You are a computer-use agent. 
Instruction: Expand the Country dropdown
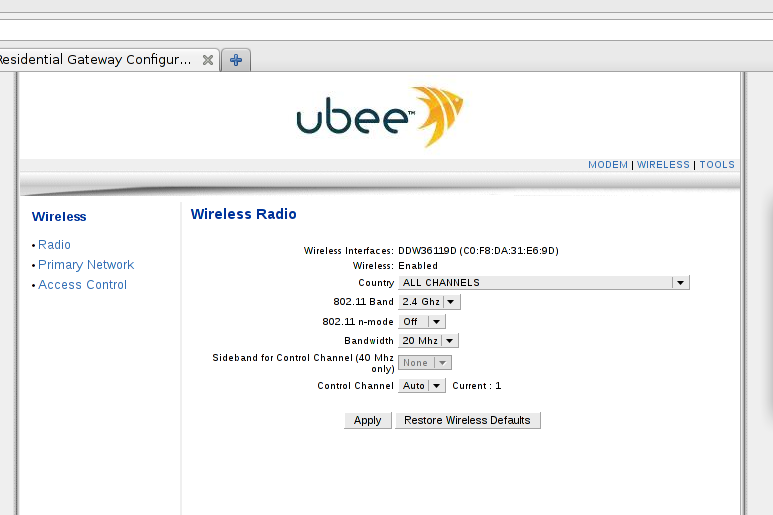pos(544,282)
